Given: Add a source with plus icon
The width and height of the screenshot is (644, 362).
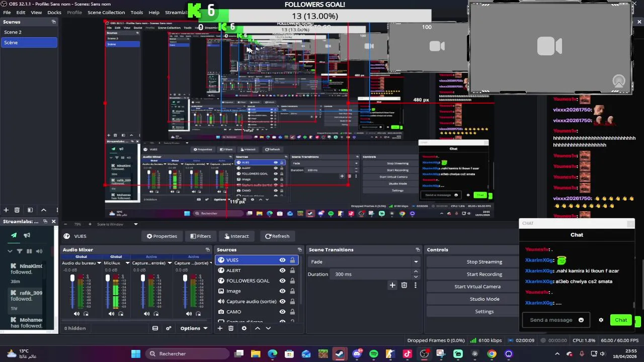Looking at the screenshot, I should 220,328.
